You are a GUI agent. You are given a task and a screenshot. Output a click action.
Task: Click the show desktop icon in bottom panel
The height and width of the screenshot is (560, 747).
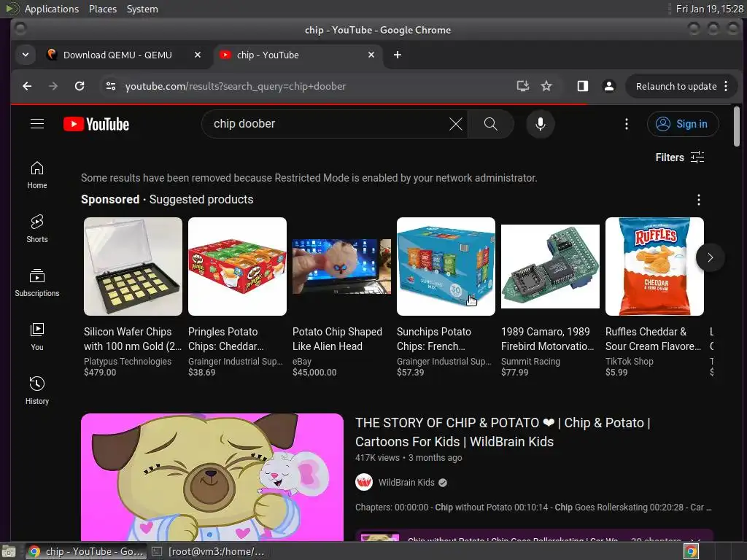(x=9, y=551)
